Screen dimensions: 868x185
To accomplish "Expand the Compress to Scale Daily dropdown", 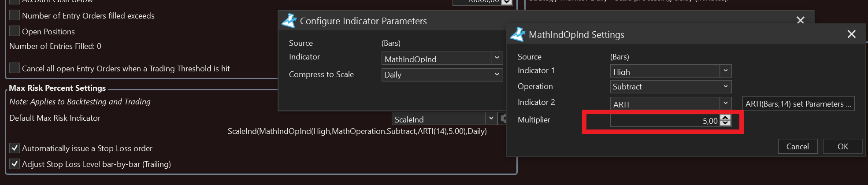I will [441, 74].
